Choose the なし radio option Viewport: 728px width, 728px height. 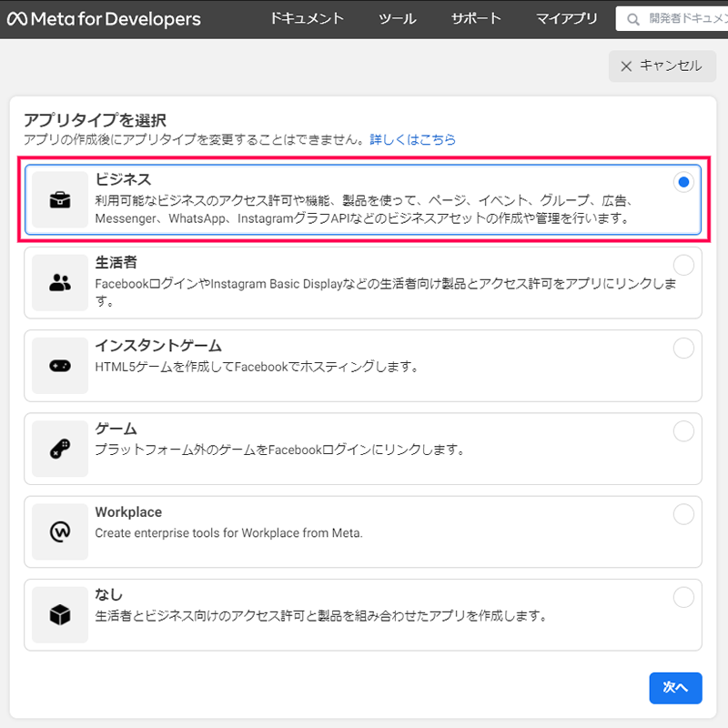(683, 597)
